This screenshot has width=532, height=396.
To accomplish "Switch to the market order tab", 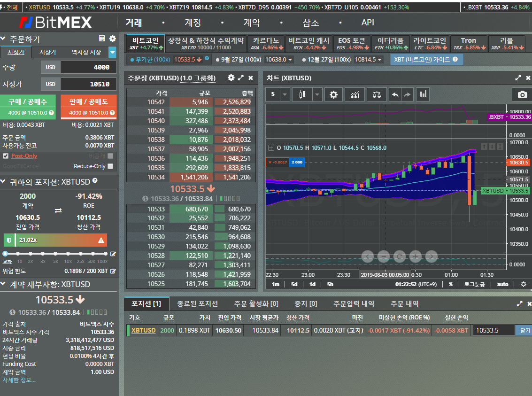I will point(48,52).
